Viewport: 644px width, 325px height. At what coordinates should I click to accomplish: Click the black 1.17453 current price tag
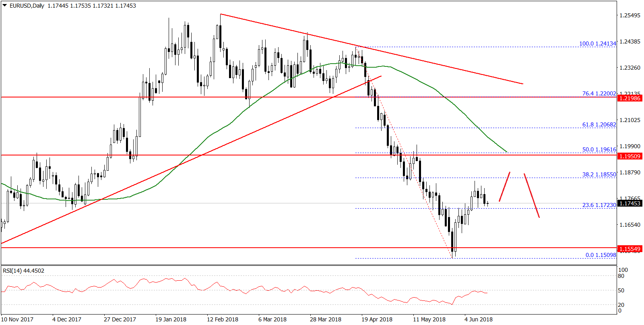630,203
